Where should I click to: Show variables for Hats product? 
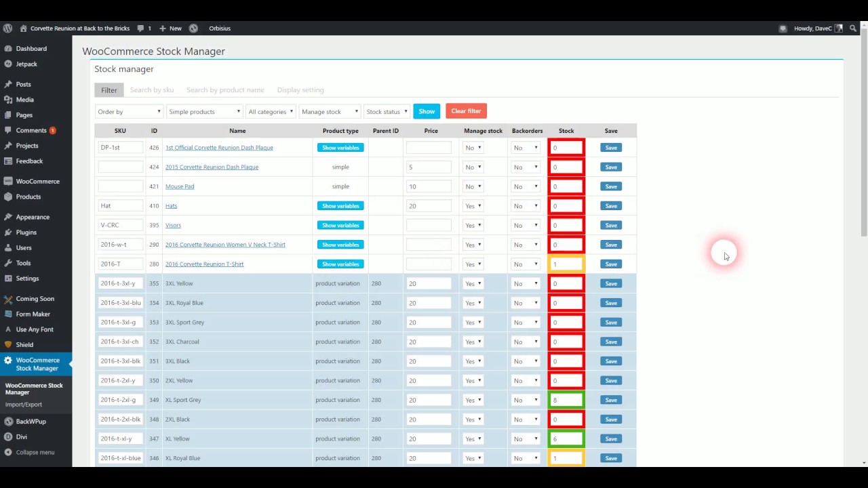tap(340, 206)
